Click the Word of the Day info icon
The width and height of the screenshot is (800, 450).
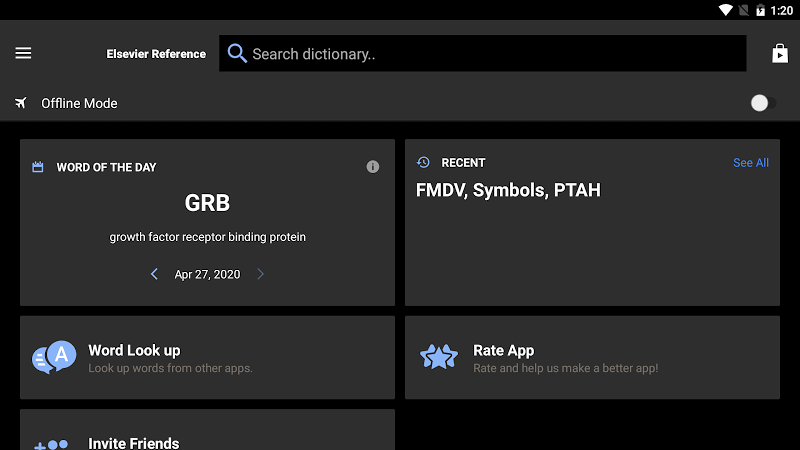(372, 167)
